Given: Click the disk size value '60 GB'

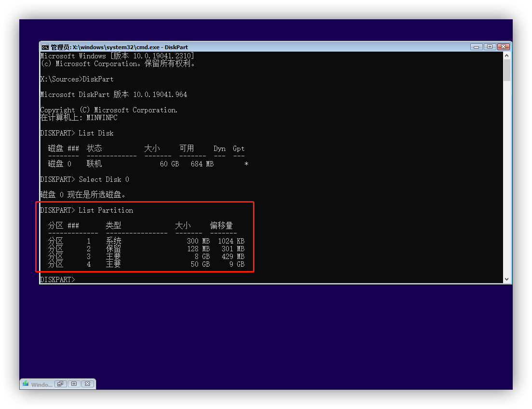Looking at the screenshot, I should point(169,164).
